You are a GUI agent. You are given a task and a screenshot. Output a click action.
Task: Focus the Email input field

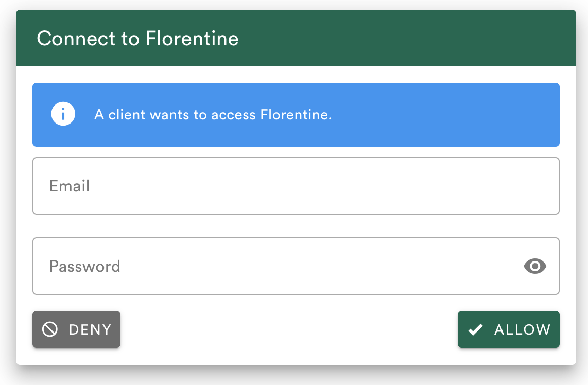tap(296, 186)
